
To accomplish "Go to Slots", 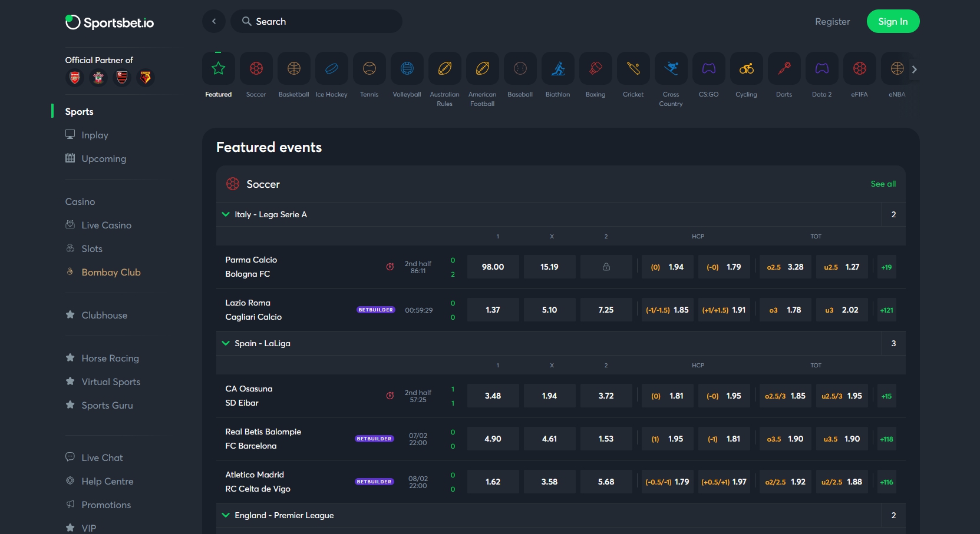I will click(92, 248).
